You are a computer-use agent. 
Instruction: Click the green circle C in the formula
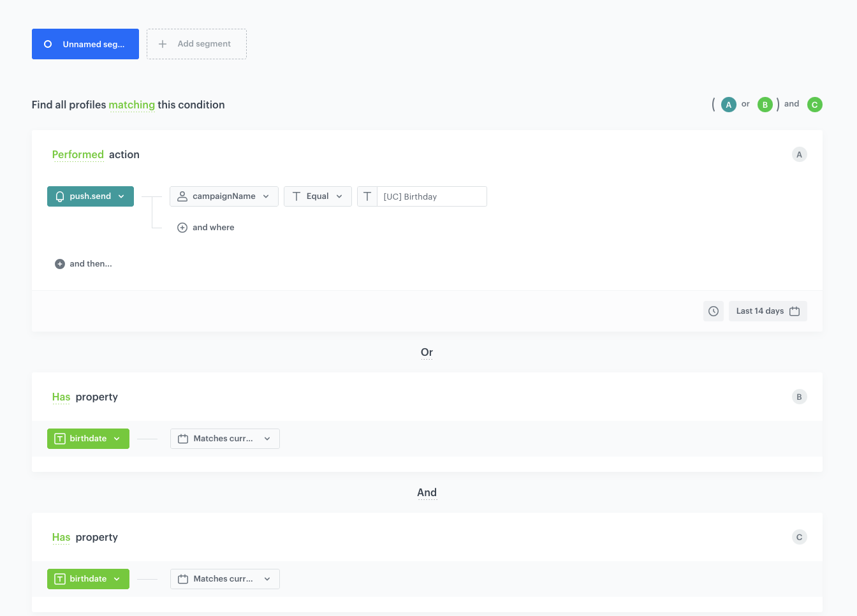tap(814, 105)
